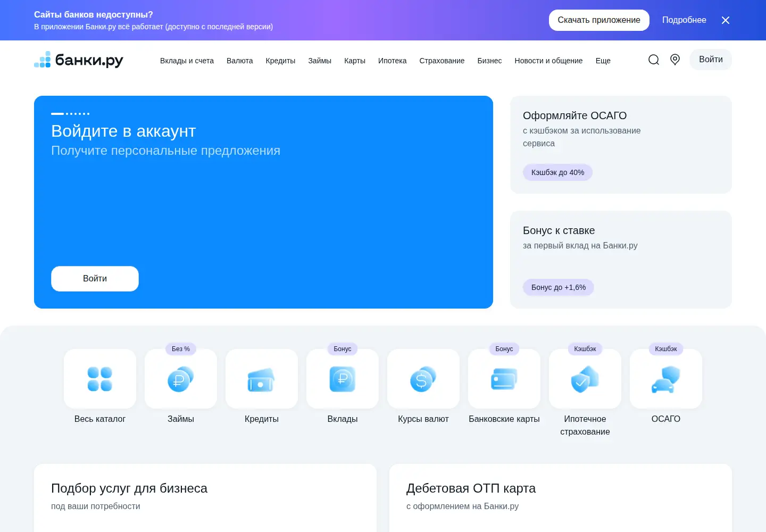
Task: Open the Кредиты wallet icon
Action: pos(262,379)
